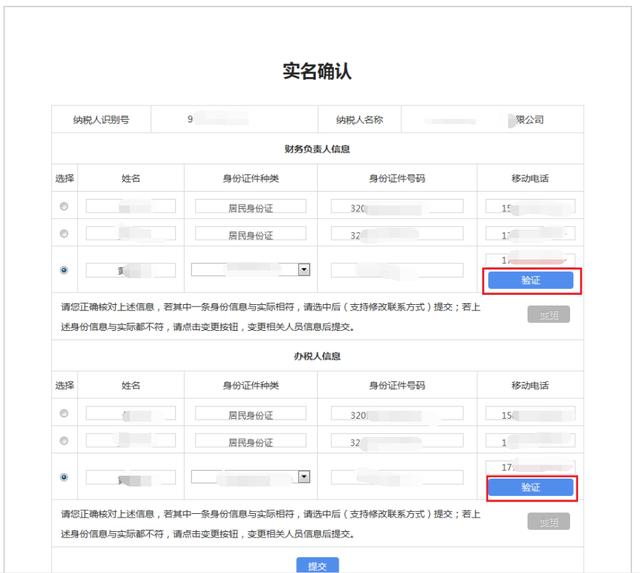Click mobile field above 验证 in 财务负责人 section
Image resolution: width=640 pixels, height=573 pixels.
tap(531, 260)
